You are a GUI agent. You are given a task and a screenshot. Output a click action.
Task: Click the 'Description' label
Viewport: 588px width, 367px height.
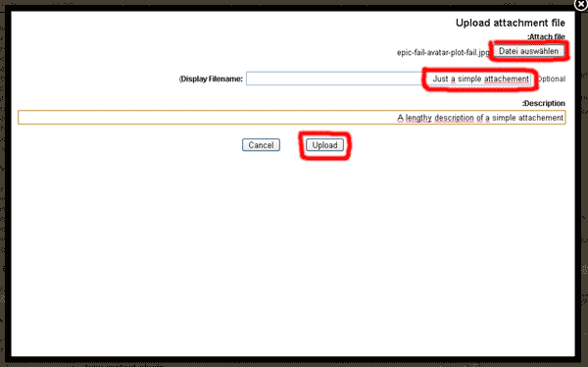pos(543,103)
